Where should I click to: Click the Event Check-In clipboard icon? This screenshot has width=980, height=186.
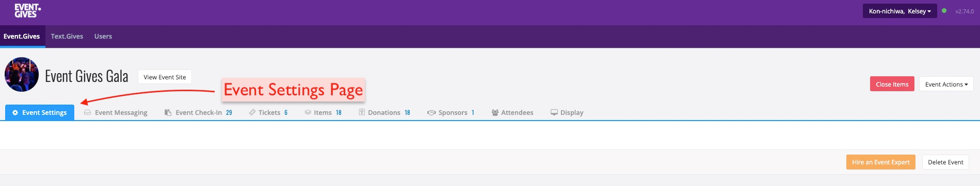point(168,112)
